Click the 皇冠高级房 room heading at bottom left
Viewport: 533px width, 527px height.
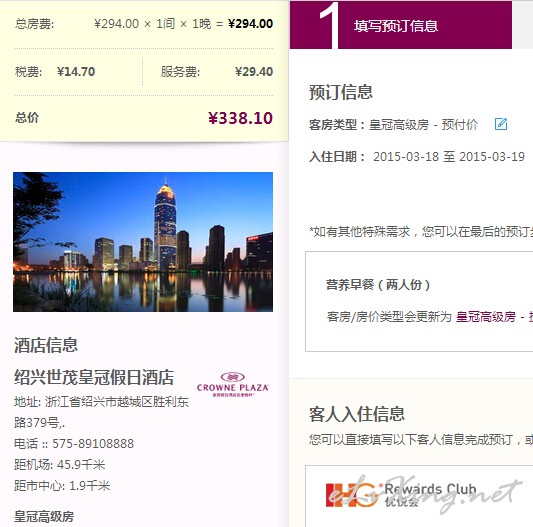(44, 516)
